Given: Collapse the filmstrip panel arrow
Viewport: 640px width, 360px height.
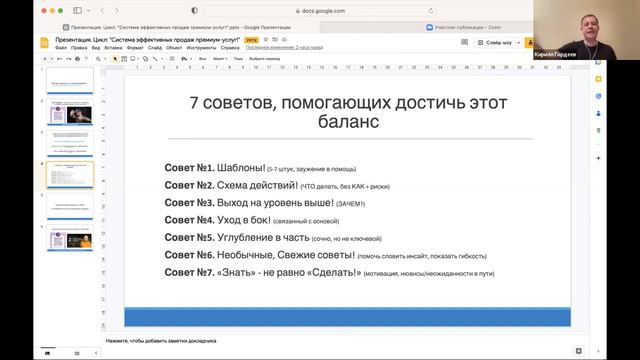Looking at the screenshot, I should [96, 353].
